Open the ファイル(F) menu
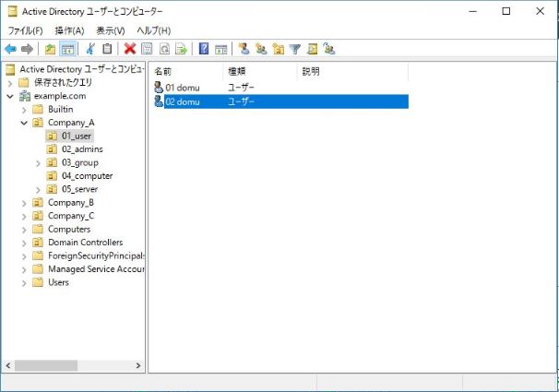Viewport: 559px width, 392px height. [x=25, y=30]
